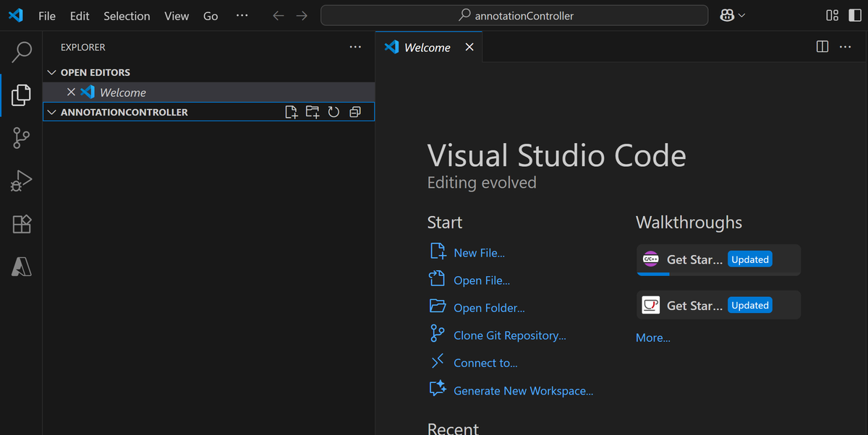Click the Connect to... link
868x435 pixels.
point(485,363)
